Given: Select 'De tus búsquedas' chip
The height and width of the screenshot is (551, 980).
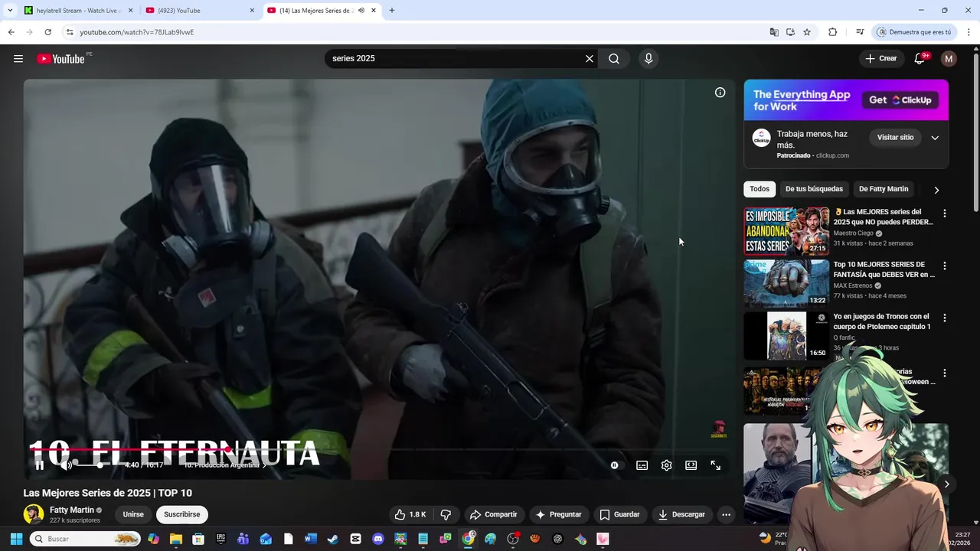Looking at the screenshot, I should tap(814, 189).
